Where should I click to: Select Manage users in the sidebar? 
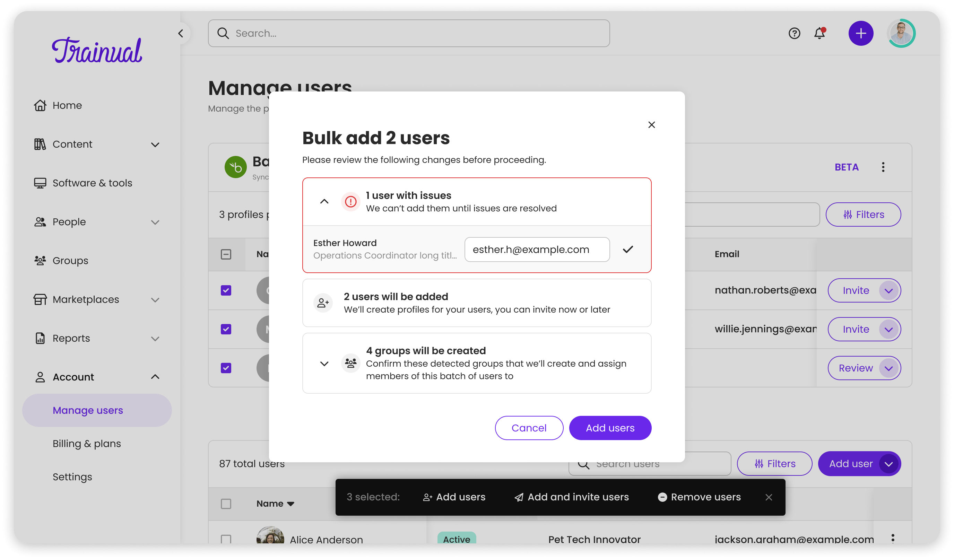(97, 410)
